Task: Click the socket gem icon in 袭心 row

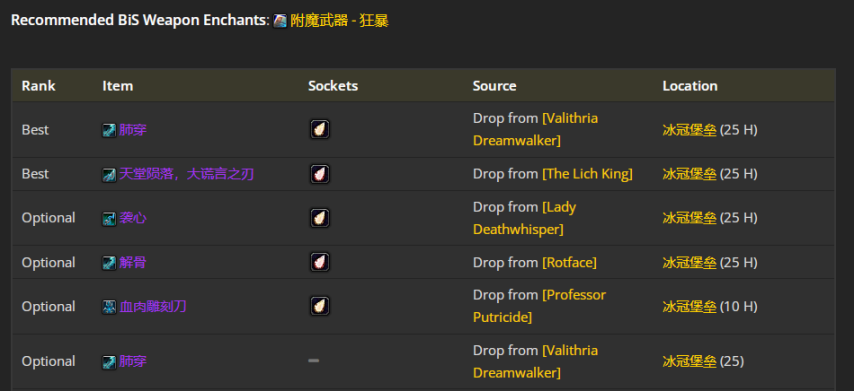Action: tap(320, 218)
